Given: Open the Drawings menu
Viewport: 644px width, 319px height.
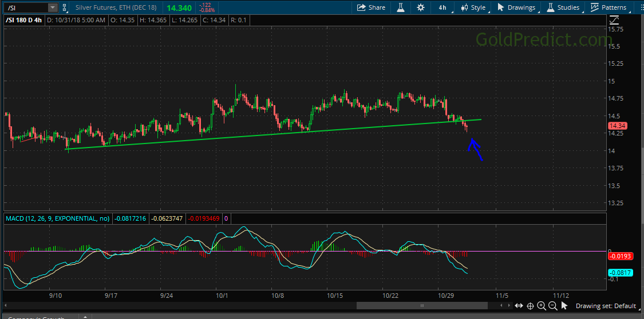Looking at the screenshot, I should (517, 7).
